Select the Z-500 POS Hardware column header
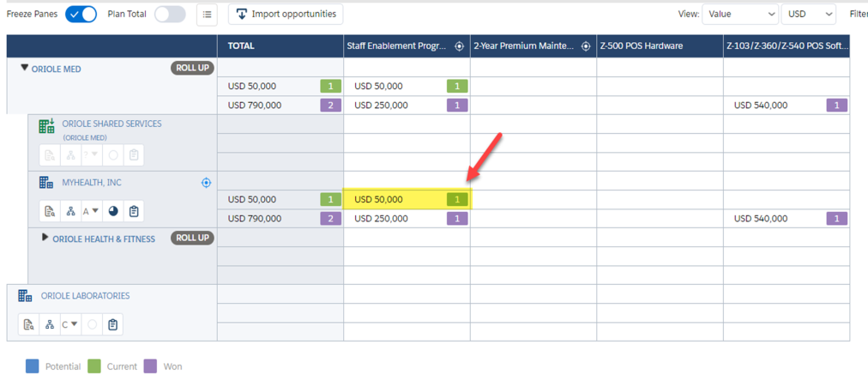This screenshot has width=868, height=381. pyautogui.click(x=660, y=46)
